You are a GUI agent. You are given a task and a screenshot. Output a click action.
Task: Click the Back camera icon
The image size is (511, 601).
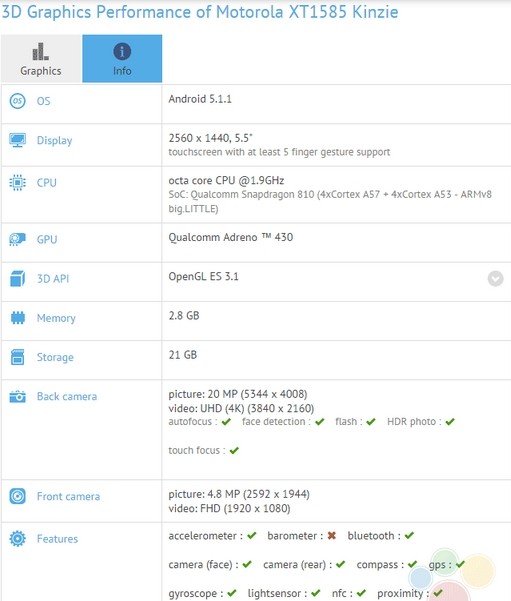[x=18, y=396]
